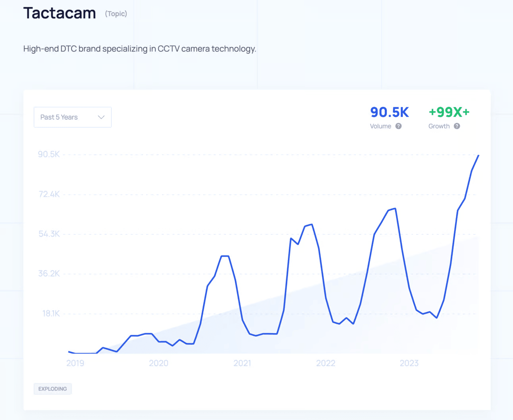Click the Volume help question mark icon

[x=398, y=126]
